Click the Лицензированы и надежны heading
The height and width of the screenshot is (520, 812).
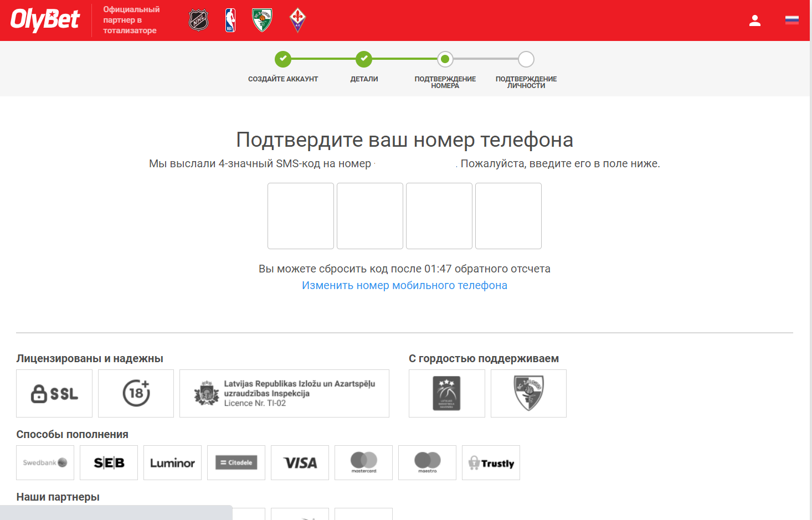(90, 358)
